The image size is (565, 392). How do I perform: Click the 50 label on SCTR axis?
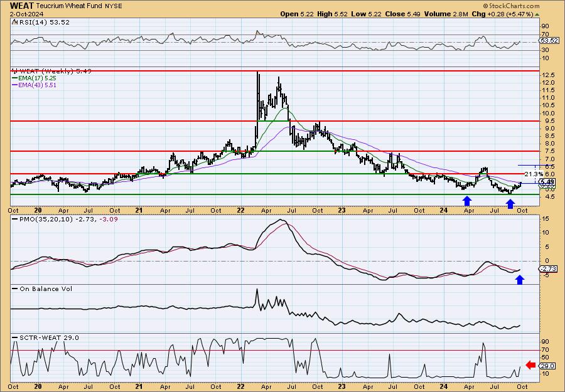pos(546,358)
